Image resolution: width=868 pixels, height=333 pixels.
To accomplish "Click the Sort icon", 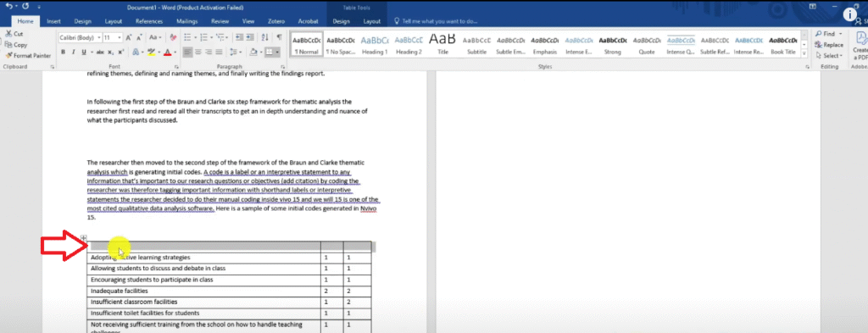I will pyautogui.click(x=264, y=37).
